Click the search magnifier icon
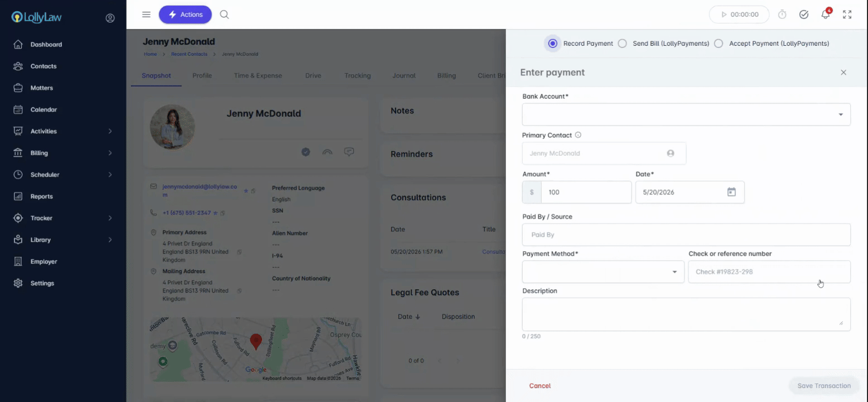The height and width of the screenshot is (402, 868). point(224,15)
